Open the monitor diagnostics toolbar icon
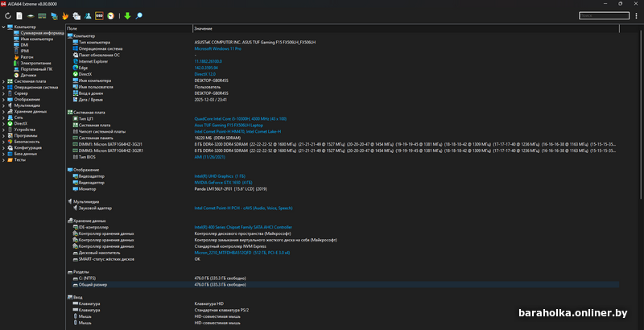644x330 pixels. (54, 16)
